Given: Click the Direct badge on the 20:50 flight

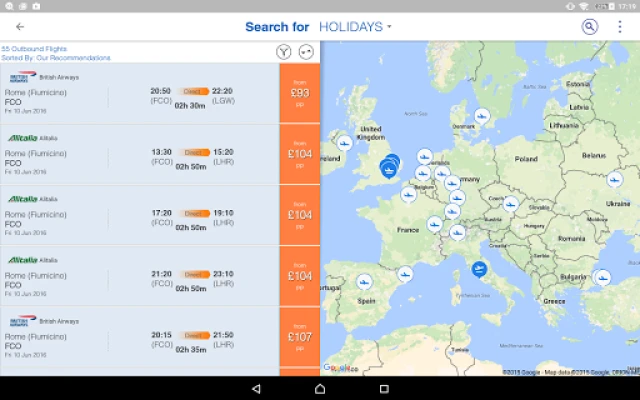Looking at the screenshot, I should [x=194, y=91].
